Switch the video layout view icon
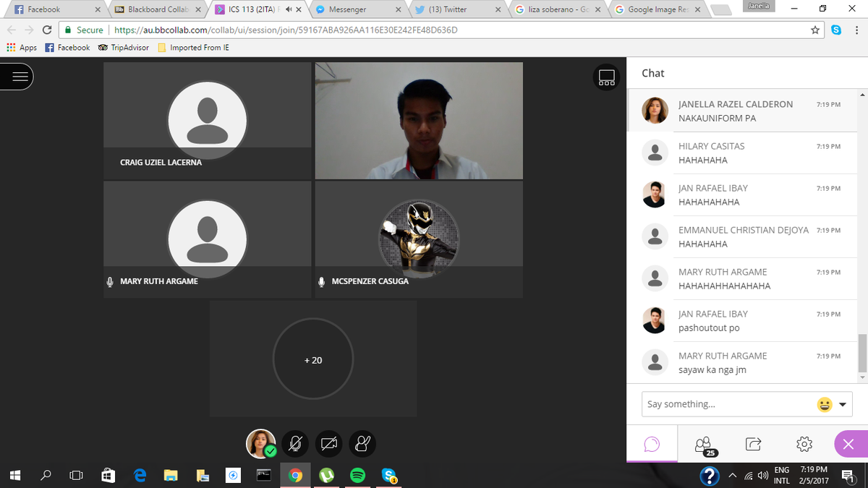The image size is (868, 488). click(x=606, y=77)
